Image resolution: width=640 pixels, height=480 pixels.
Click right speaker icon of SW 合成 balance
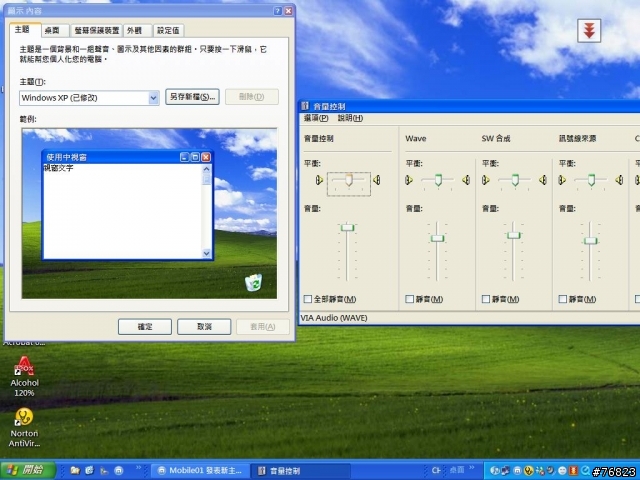[543, 180]
